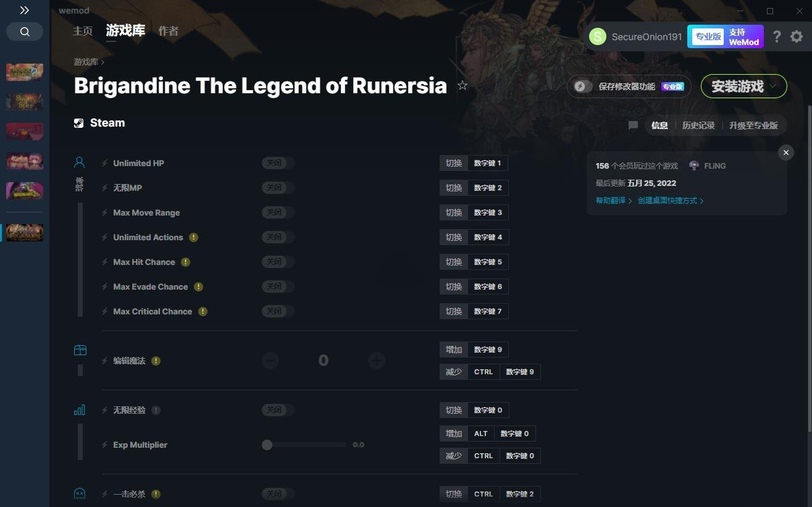Click the stats bar-chart category icon
The image size is (812, 507).
pyautogui.click(x=80, y=410)
